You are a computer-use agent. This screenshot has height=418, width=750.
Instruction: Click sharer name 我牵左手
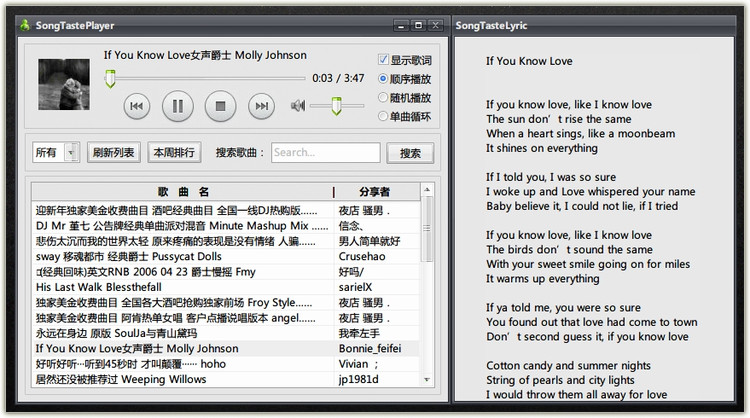coord(359,333)
